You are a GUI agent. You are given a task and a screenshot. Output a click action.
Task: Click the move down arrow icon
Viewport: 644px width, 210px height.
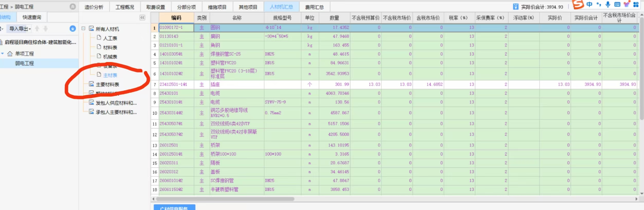click(45, 29)
